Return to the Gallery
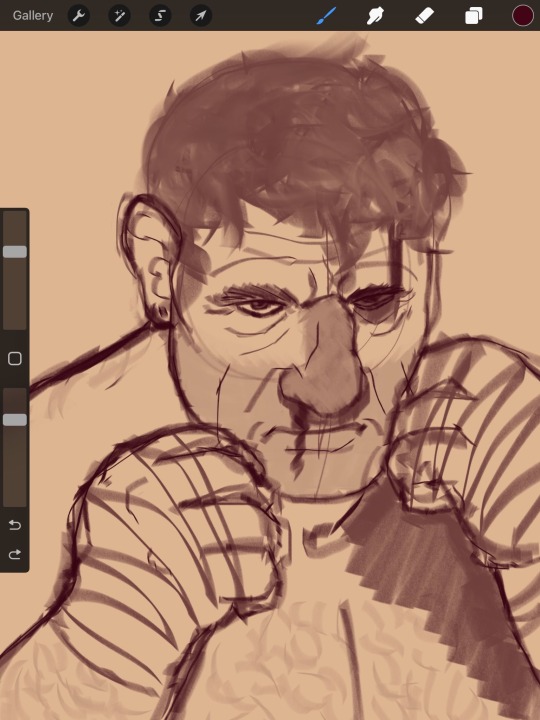This screenshot has width=540, height=720. coord(33,16)
